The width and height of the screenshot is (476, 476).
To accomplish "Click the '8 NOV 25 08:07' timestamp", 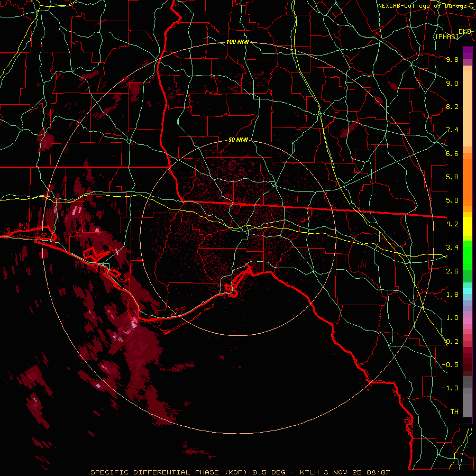I will [x=357, y=472].
